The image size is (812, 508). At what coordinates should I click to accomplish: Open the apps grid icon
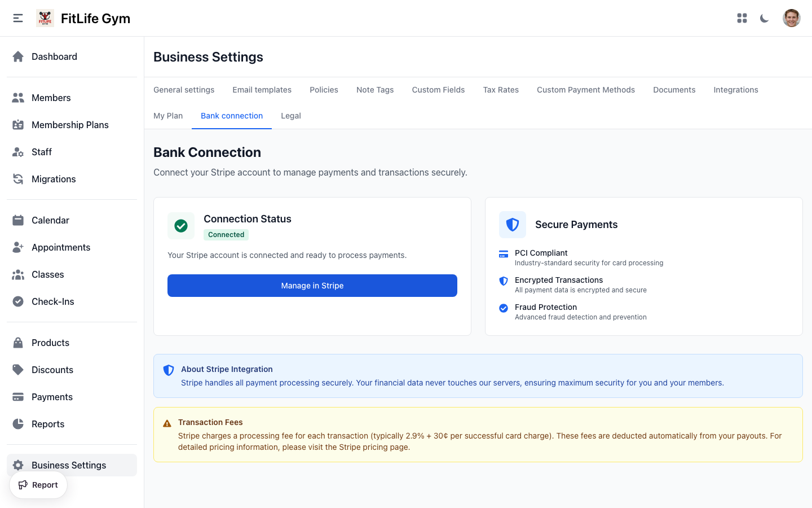tap(742, 18)
